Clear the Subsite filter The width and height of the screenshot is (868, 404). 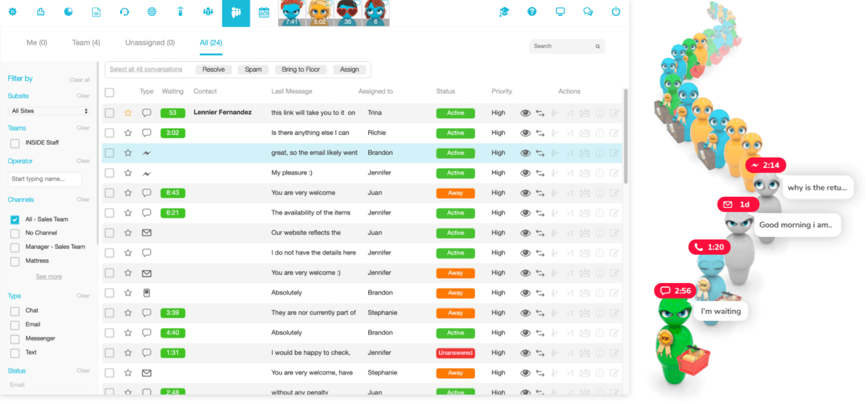coord(83,96)
